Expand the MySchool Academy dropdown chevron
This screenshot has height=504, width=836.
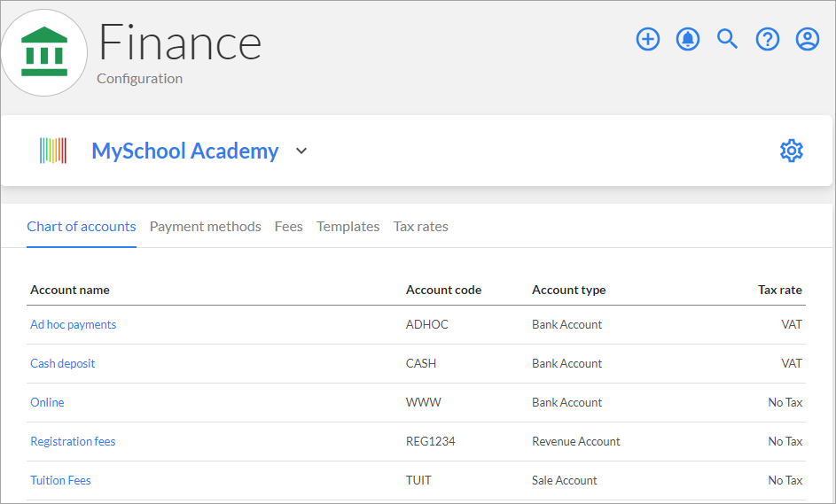301,151
